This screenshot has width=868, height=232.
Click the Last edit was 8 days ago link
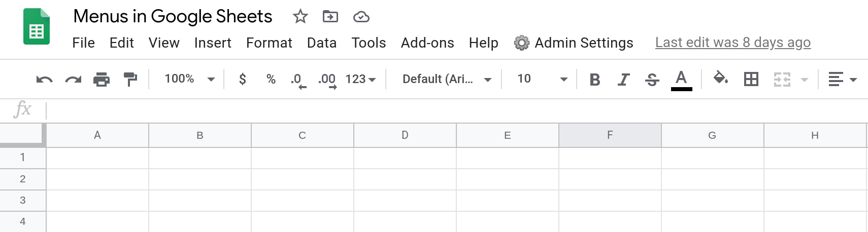tap(733, 43)
